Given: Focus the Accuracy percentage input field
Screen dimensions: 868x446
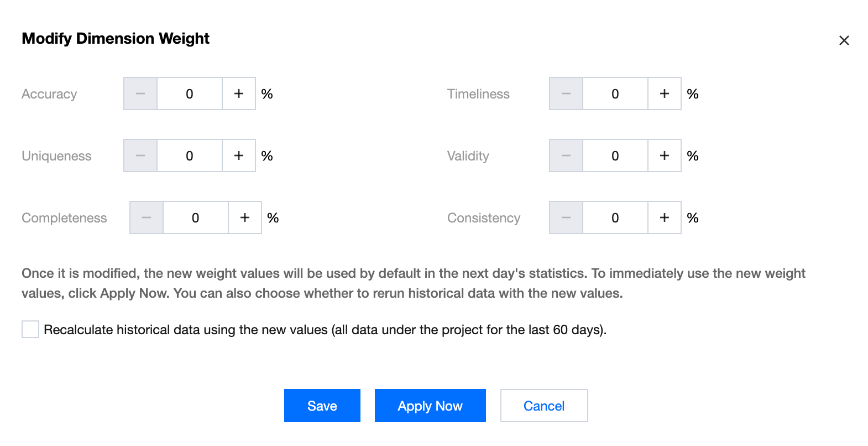Looking at the screenshot, I should 190,94.
